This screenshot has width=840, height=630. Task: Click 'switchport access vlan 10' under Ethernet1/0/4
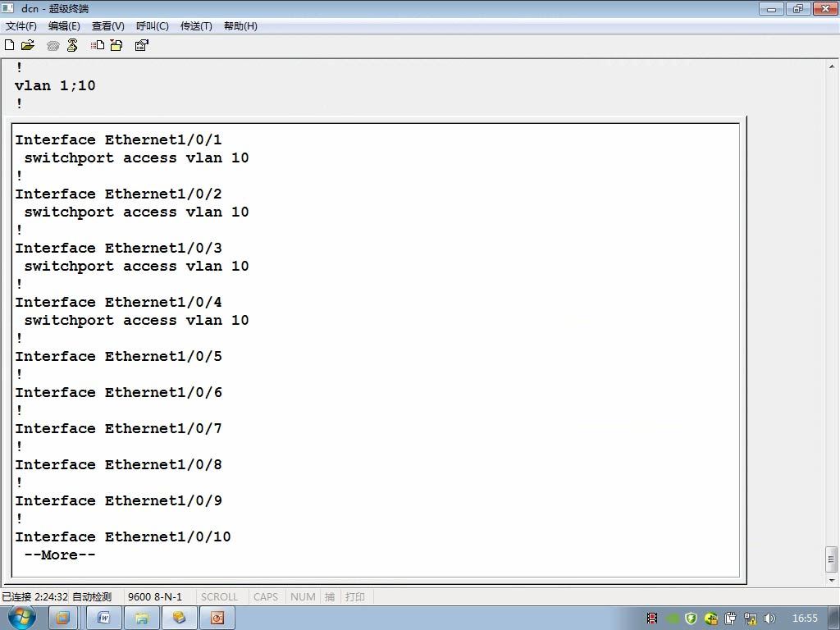(x=137, y=321)
